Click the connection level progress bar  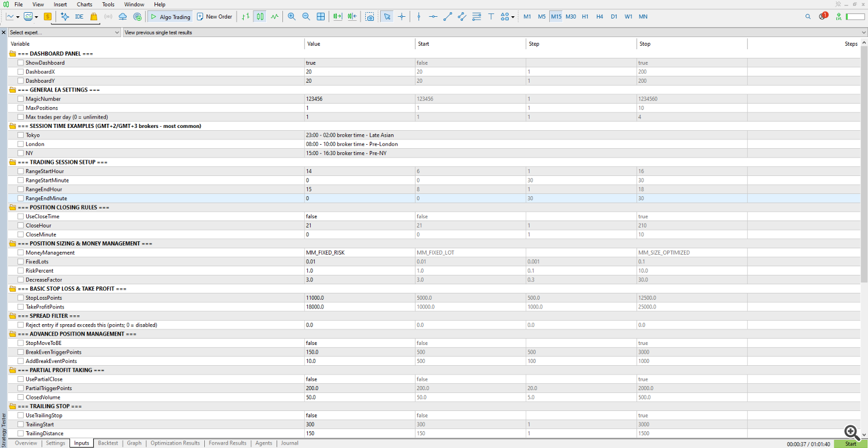pyautogui.click(x=855, y=17)
